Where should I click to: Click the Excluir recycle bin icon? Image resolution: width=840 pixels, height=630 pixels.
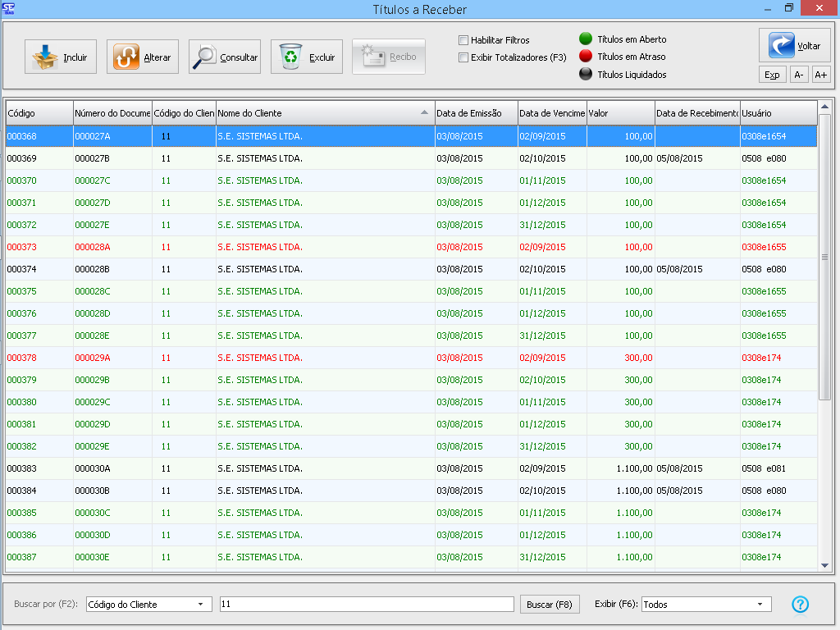point(290,57)
